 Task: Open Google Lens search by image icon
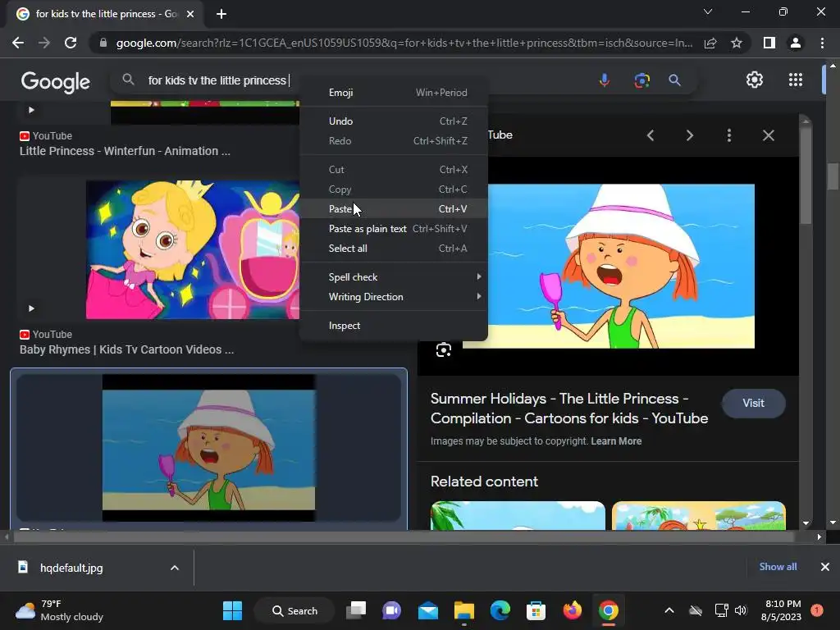[x=641, y=80]
